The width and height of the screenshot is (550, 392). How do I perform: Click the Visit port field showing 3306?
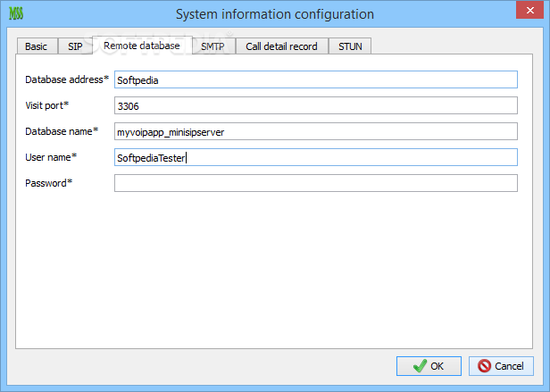(x=316, y=105)
